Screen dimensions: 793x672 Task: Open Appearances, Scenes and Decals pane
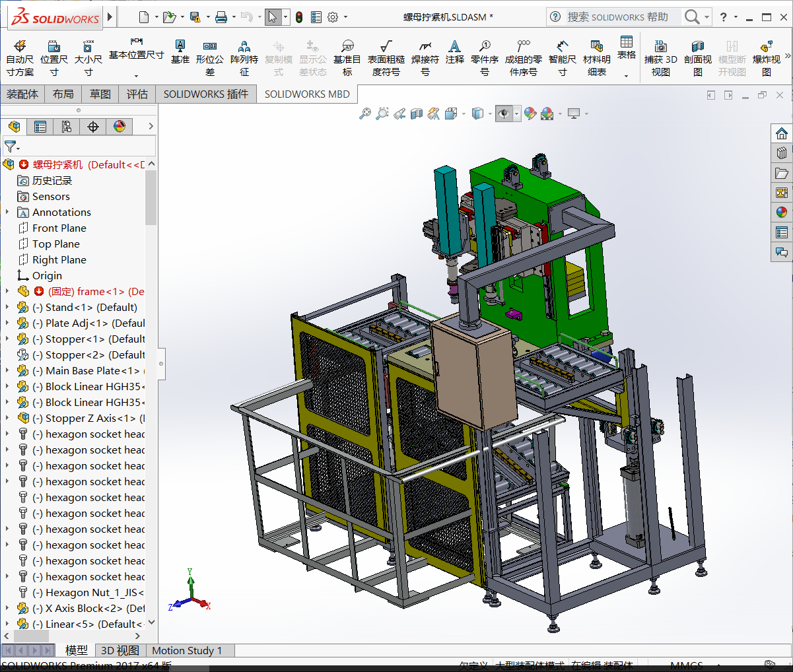click(x=782, y=213)
